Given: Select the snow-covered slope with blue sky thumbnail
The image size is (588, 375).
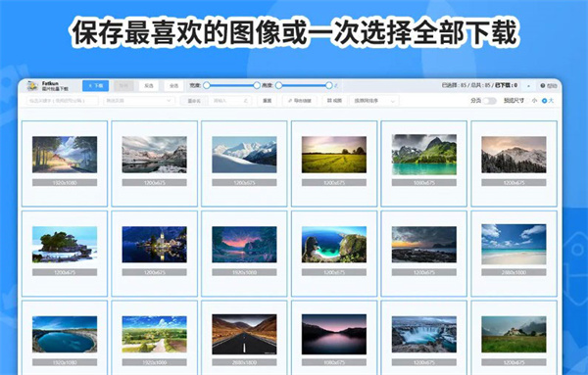Looking at the screenshot, I should click(x=244, y=155).
